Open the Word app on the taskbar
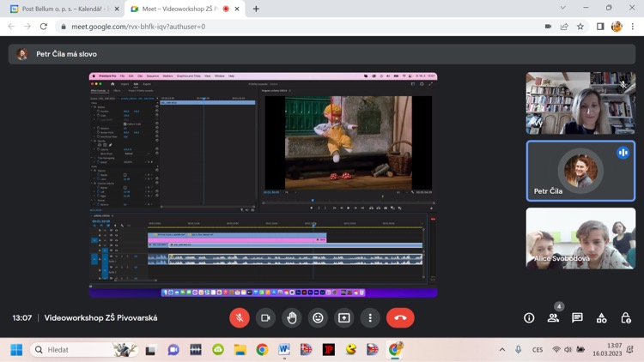This screenshot has height=362, width=644. tap(284, 350)
